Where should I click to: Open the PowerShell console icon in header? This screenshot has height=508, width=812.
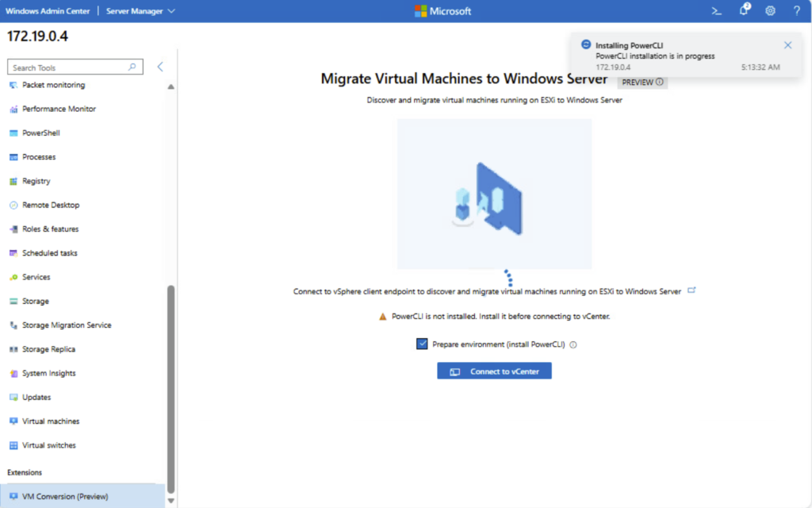(x=717, y=11)
